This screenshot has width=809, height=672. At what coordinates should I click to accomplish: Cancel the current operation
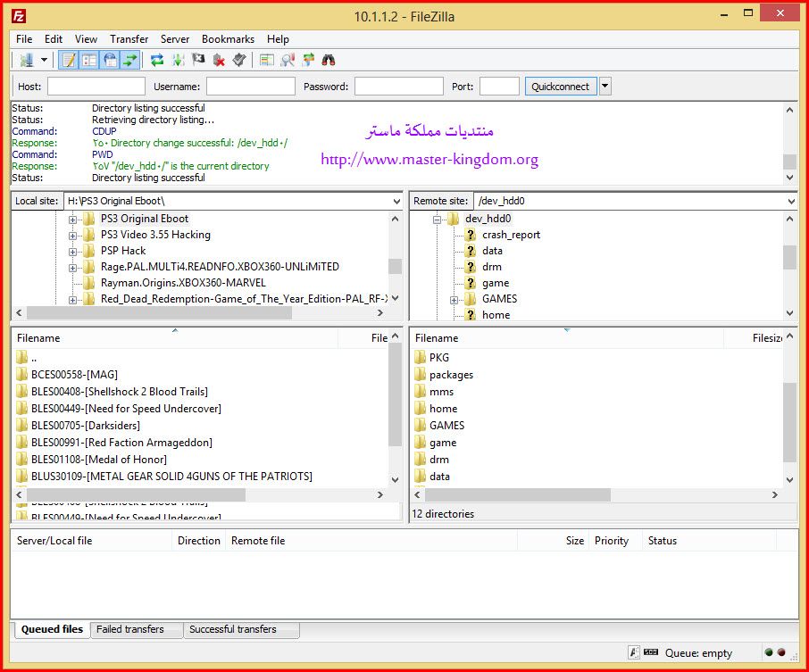click(x=198, y=61)
